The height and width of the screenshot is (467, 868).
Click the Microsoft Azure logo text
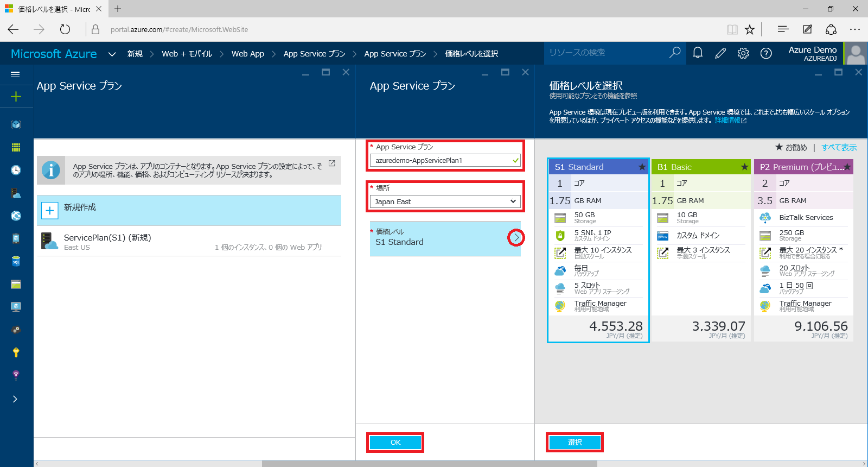click(x=54, y=54)
